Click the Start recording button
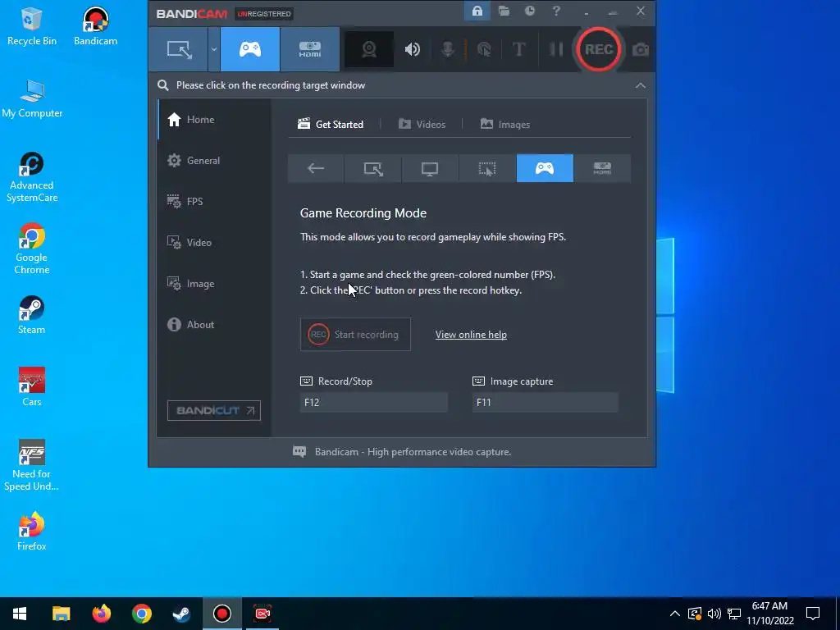 355,335
